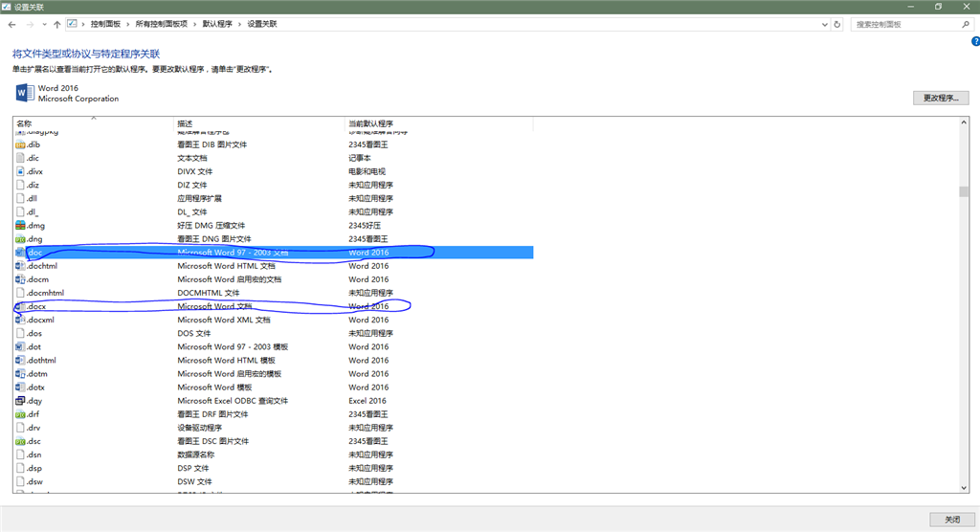Screen dimensions: 980x532
Task: Click the list scrollbar down arrow
Action: tap(964, 488)
